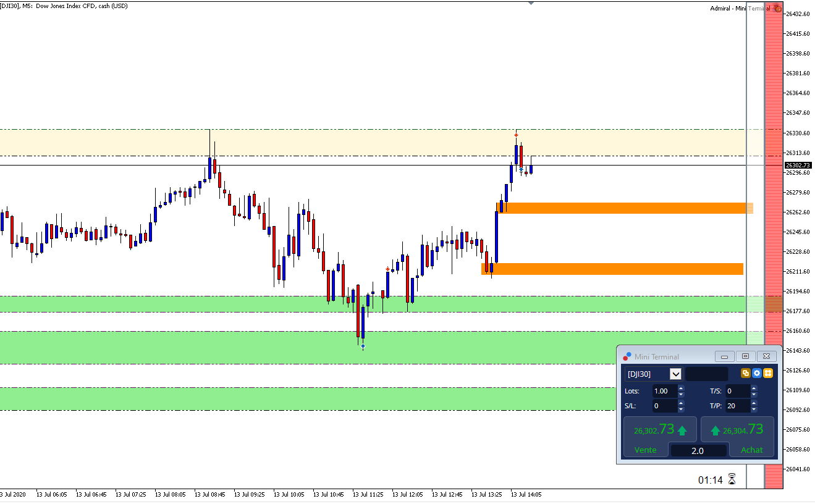Click the "13 Jul 11:25" time axis label
This screenshot has width=815, height=504.
[x=368, y=494]
